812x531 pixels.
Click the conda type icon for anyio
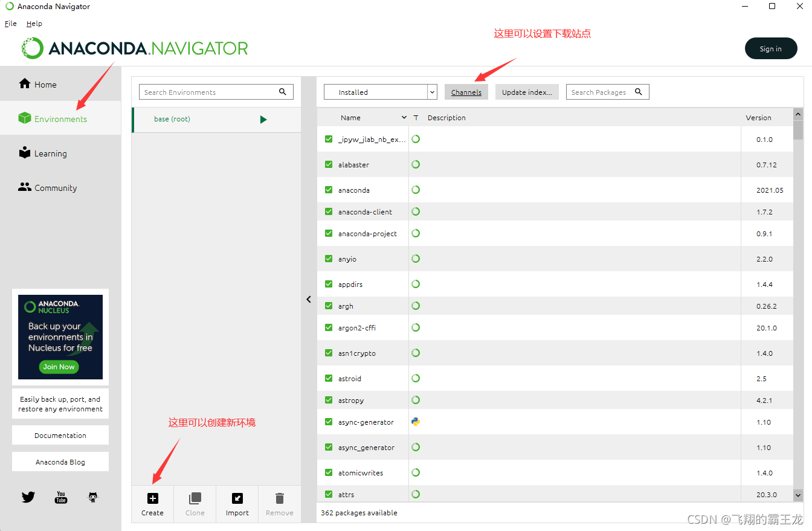pyautogui.click(x=416, y=259)
